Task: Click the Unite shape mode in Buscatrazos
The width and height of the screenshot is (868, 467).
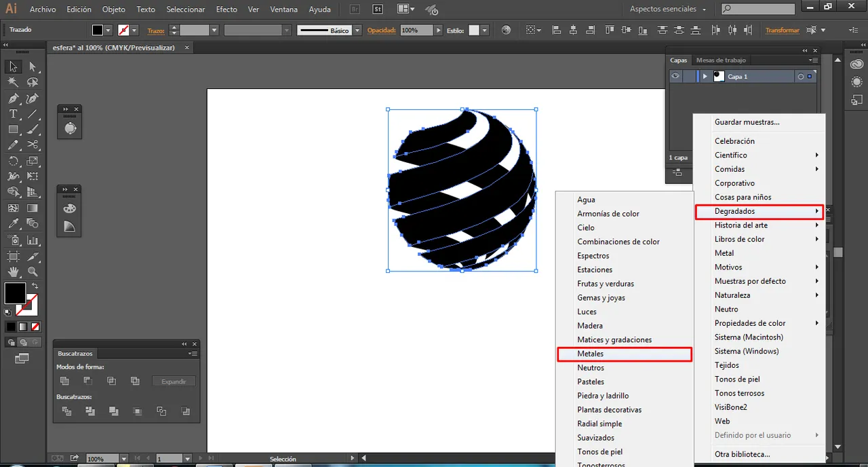Action: [x=64, y=381]
